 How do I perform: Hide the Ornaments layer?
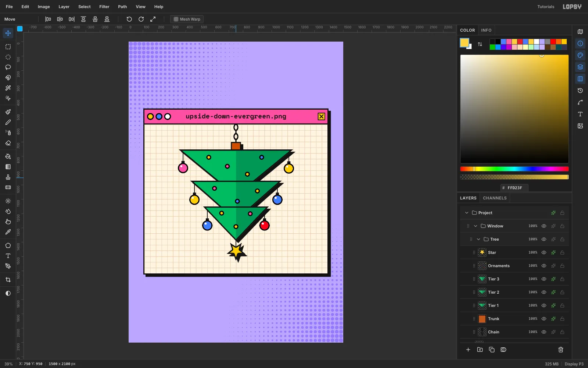(x=544, y=266)
